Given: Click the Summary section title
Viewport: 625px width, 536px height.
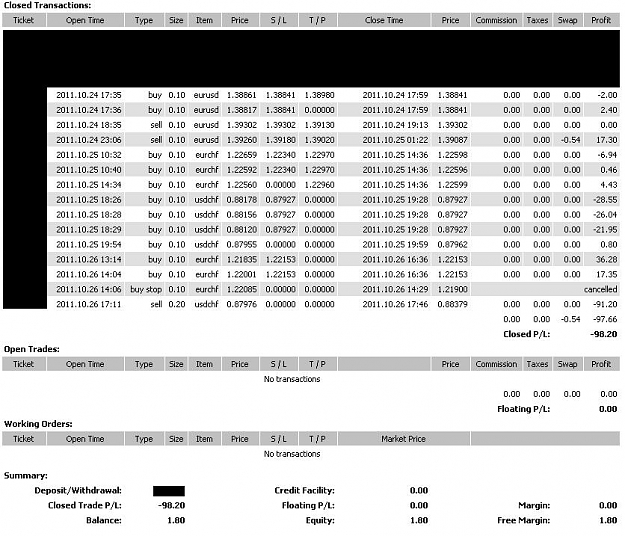Looking at the screenshot, I should pos(26,475).
